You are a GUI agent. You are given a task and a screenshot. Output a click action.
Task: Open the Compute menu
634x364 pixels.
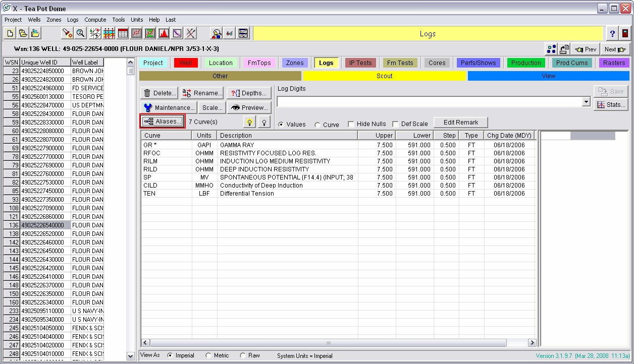(x=95, y=20)
